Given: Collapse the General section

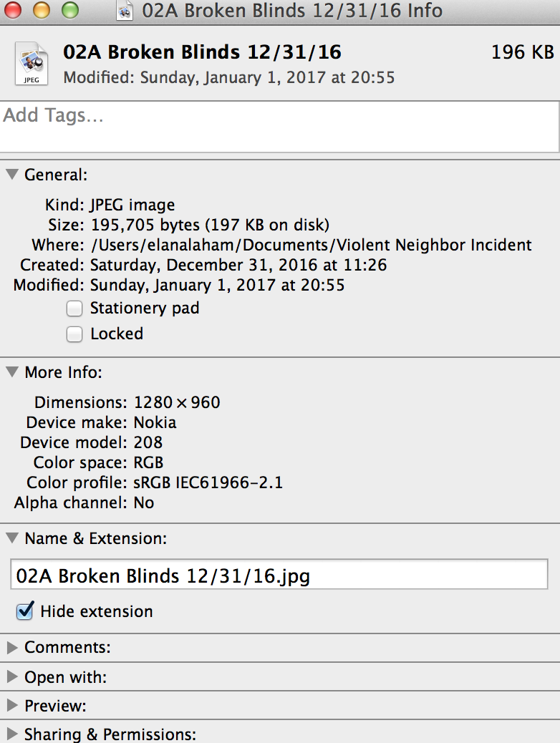Looking at the screenshot, I should click(x=12, y=175).
